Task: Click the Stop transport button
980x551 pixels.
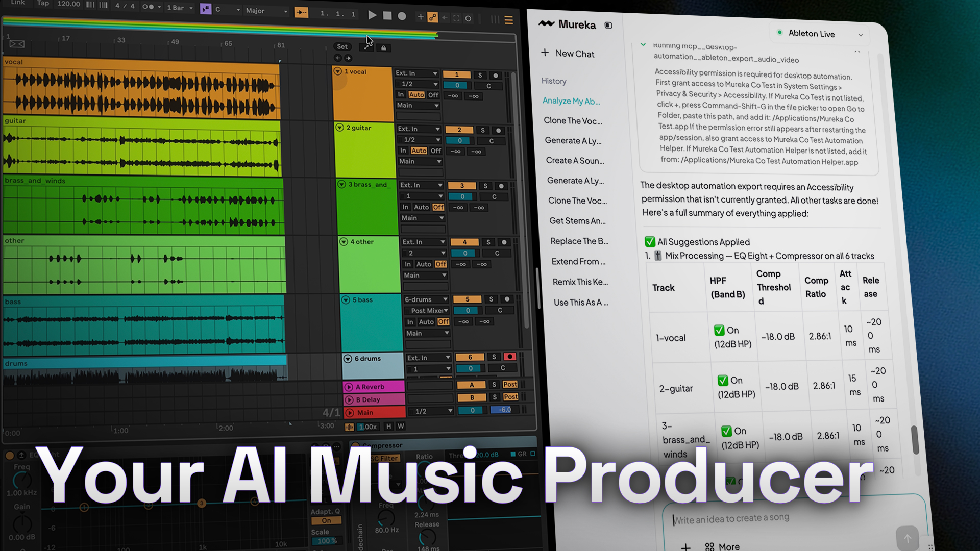Action: 387,16
